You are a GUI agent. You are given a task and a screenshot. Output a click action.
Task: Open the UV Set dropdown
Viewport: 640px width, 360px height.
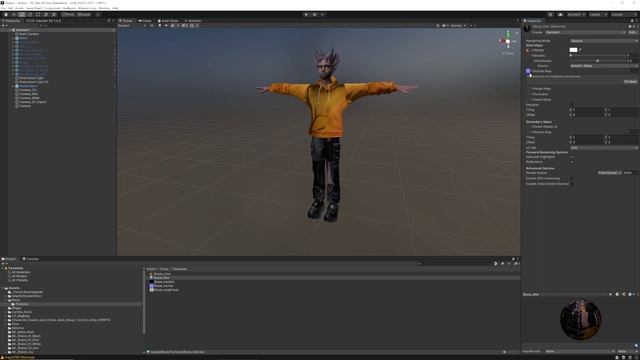click(x=604, y=148)
